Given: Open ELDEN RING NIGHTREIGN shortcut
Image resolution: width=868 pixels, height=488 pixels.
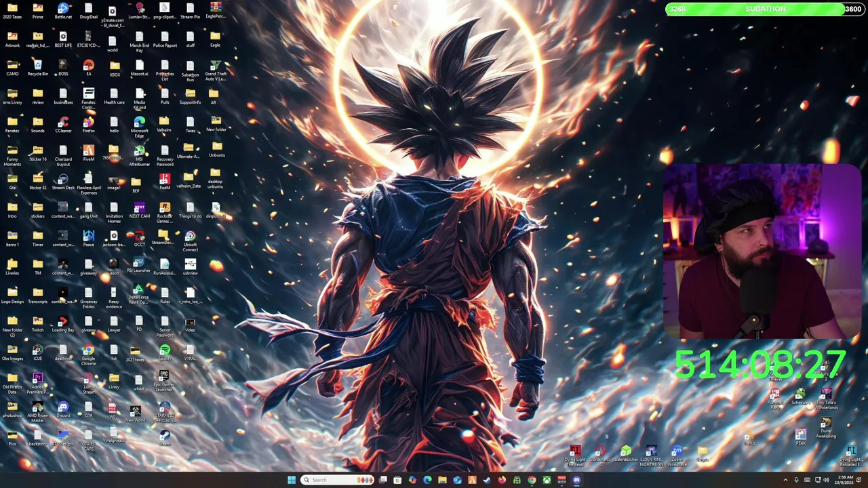Looking at the screenshot, I should pyautogui.click(x=651, y=457).
